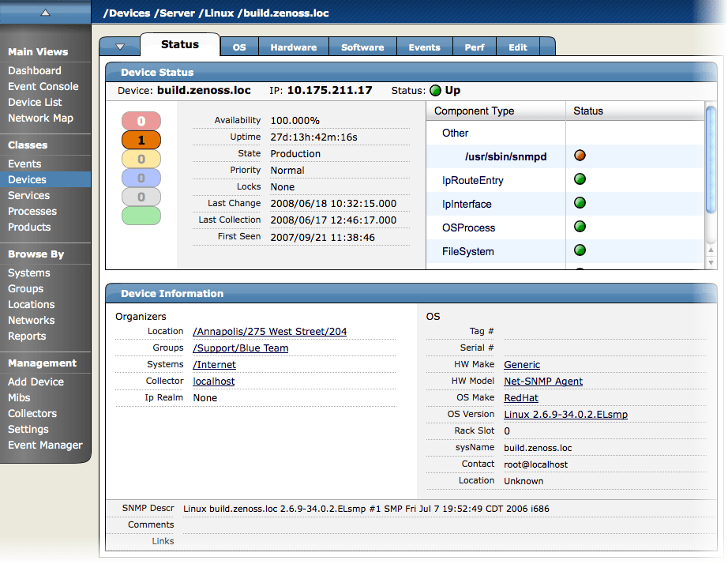Click the green Up status indicator icon
This screenshot has width=728, height=564.
click(x=435, y=91)
